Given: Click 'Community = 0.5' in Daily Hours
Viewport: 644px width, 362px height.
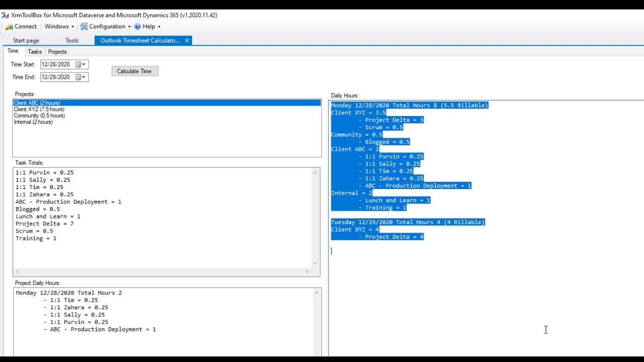Looking at the screenshot, I should (357, 135).
